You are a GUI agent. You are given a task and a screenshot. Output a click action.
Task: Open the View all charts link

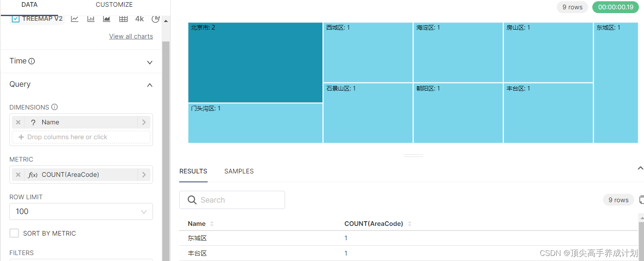(x=130, y=36)
